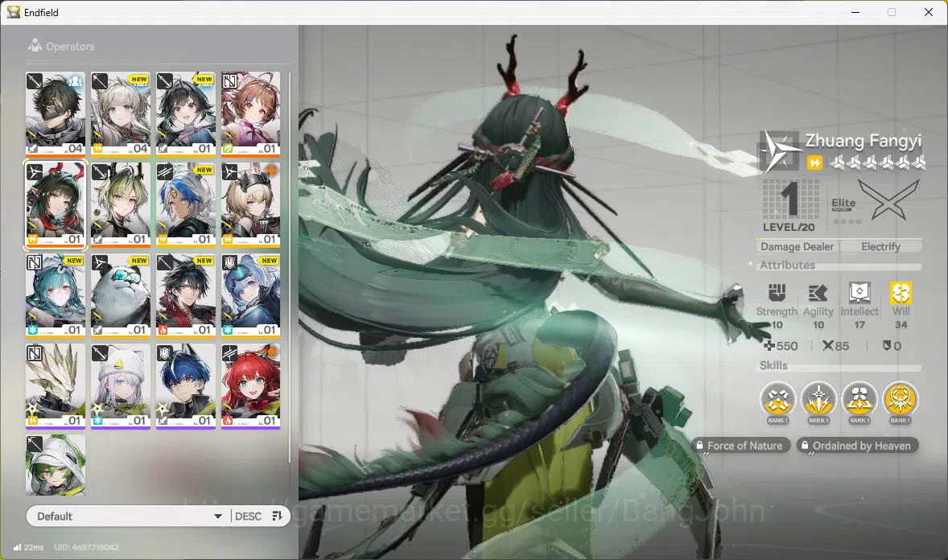Select the book-shaped Intellect attribute icon
Viewport: 948px width, 560px height.
coord(859,293)
